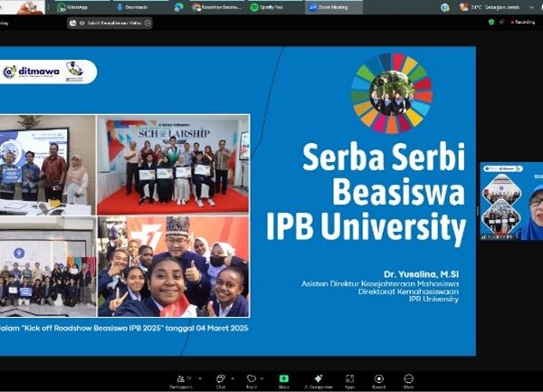The image size is (543, 392).
Task: Open the shared-screen viewing options bar
Action: click(x=110, y=23)
